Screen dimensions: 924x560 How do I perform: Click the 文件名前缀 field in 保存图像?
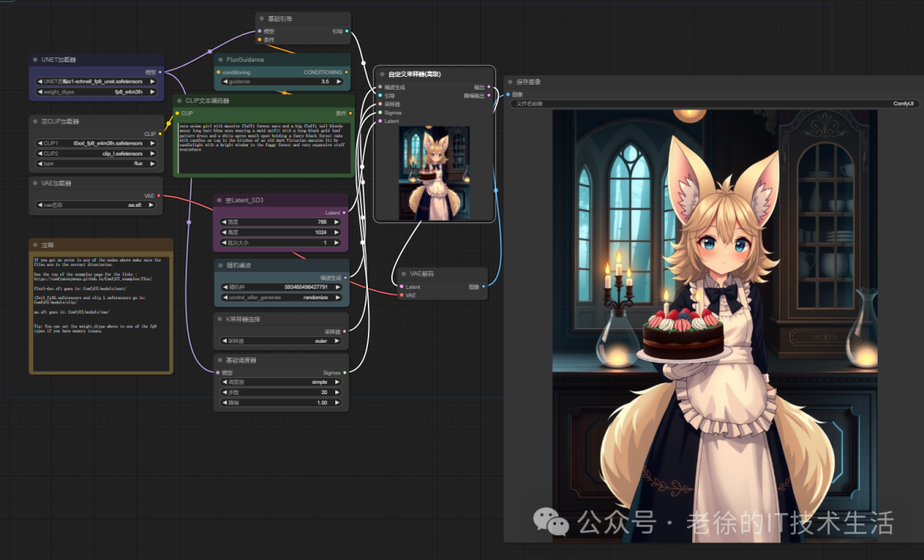pos(714,103)
